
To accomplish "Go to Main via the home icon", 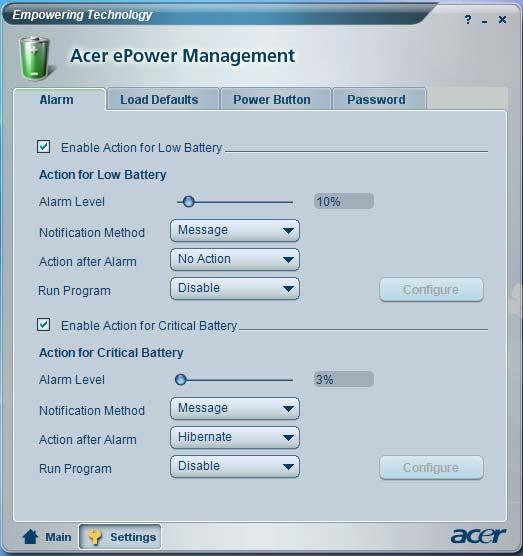I will point(30,536).
